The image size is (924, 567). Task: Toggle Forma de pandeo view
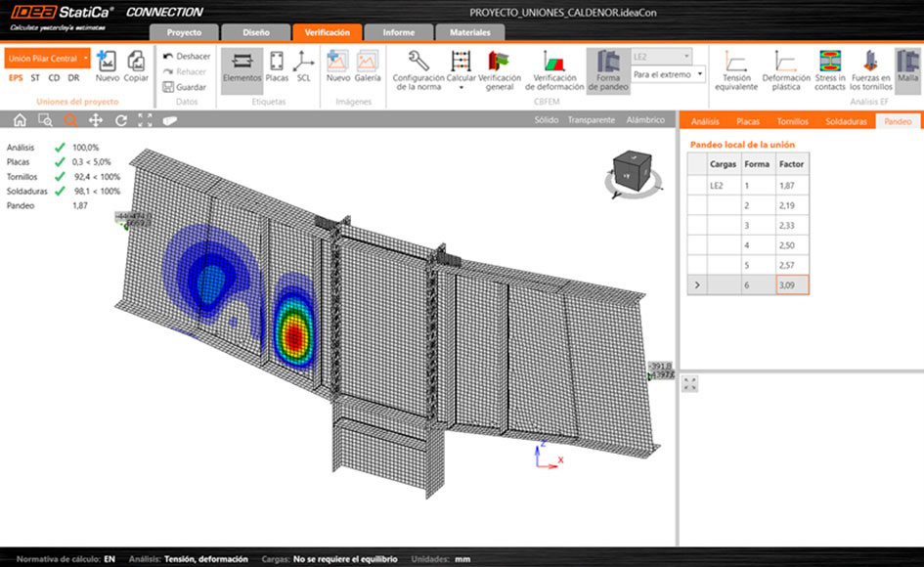click(608, 70)
